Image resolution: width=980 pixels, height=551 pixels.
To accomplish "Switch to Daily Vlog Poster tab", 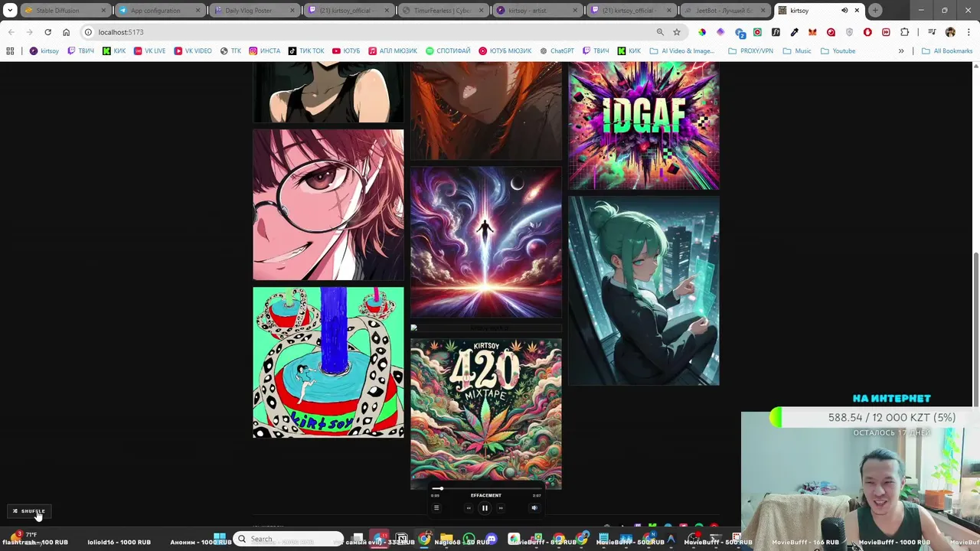I will pos(256,11).
